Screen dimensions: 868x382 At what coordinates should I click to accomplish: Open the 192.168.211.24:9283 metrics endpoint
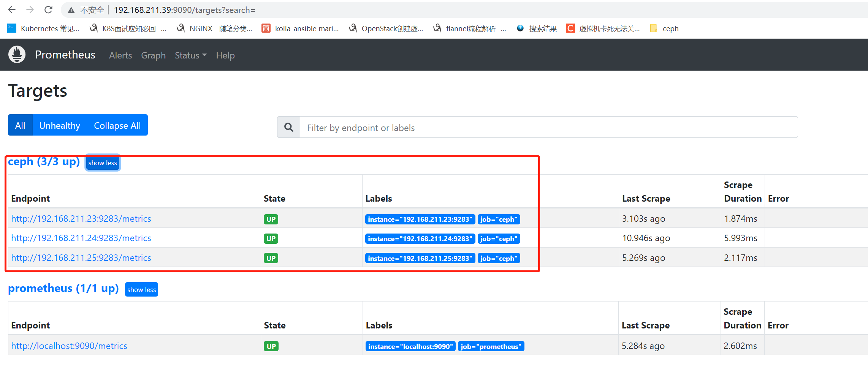point(81,238)
